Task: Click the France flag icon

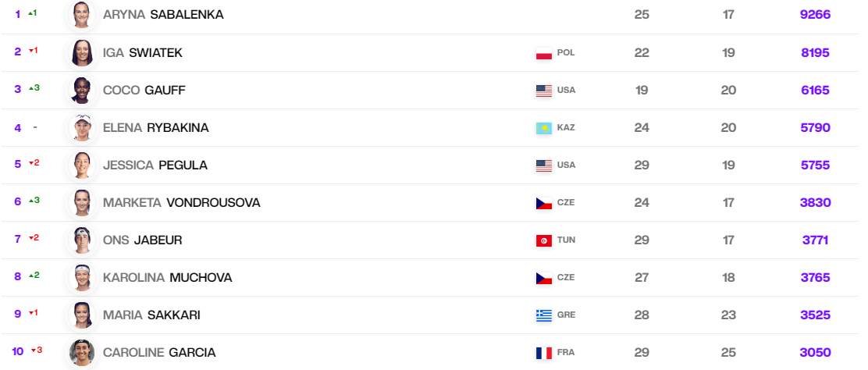Action: click(x=543, y=353)
